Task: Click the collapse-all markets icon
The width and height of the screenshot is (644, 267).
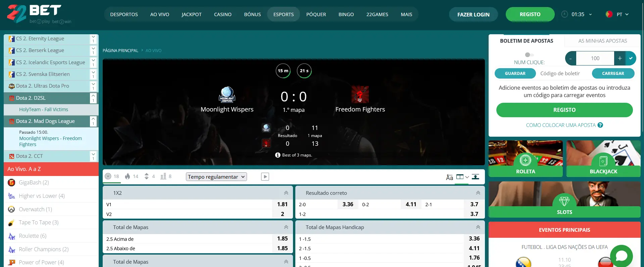Action: pos(476,177)
